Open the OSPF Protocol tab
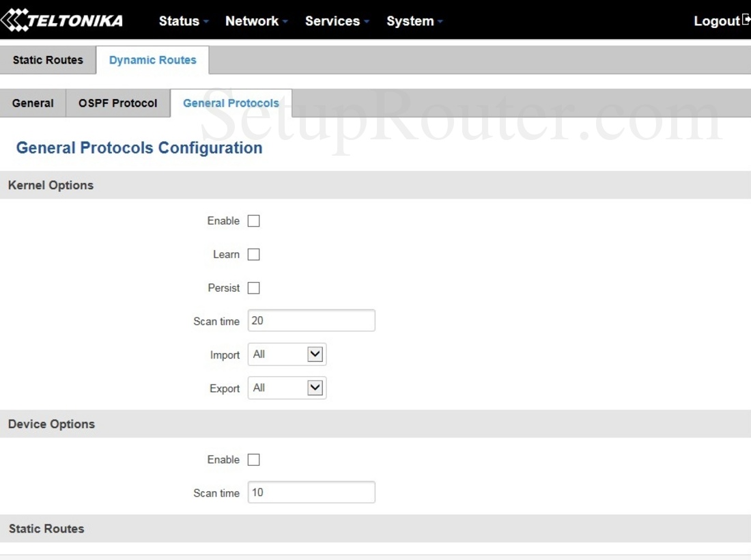This screenshot has width=751, height=560. click(117, 103)
